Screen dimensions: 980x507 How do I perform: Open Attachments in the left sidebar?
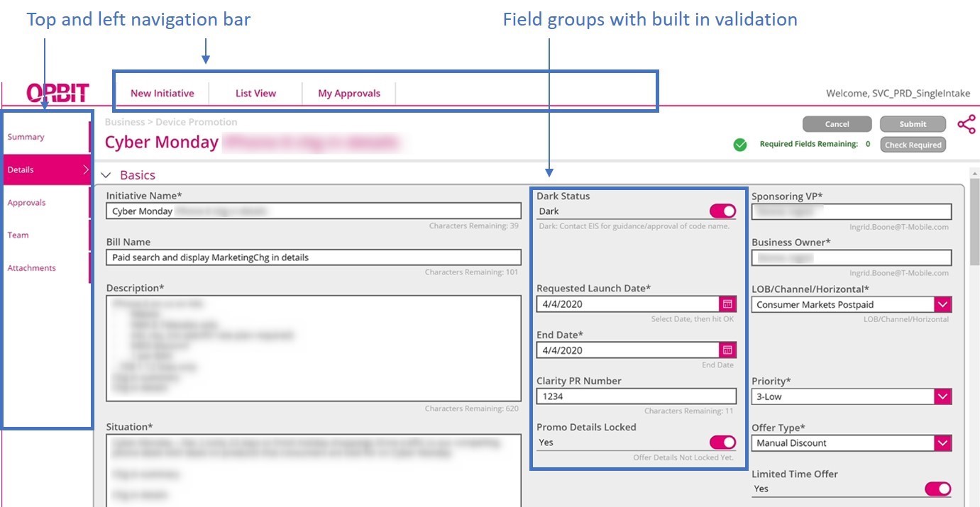(32, 268)
